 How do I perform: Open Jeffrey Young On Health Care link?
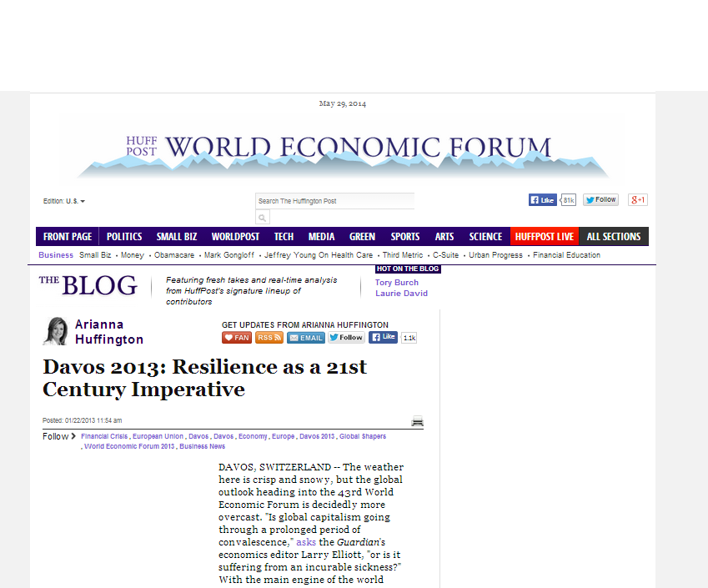click(x=319, y=255)
